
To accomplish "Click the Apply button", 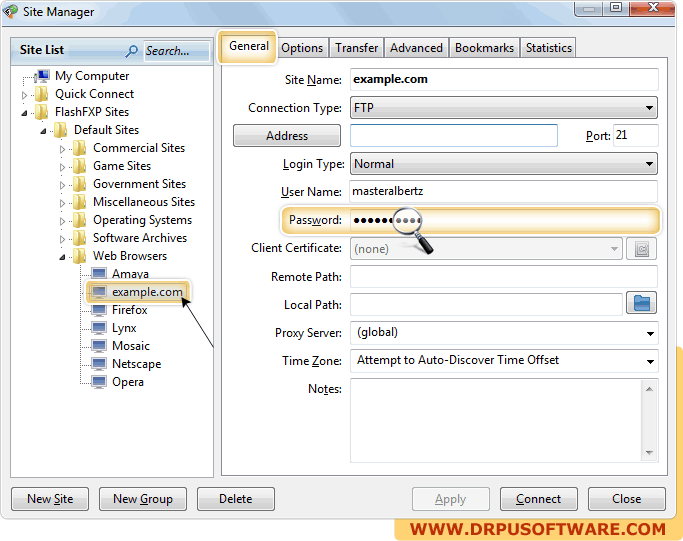I will coord(450,499).
